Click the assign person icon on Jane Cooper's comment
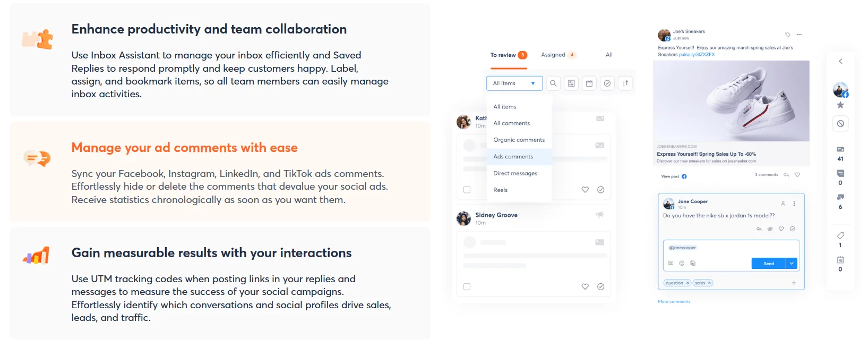 click(x=783, y=204)
